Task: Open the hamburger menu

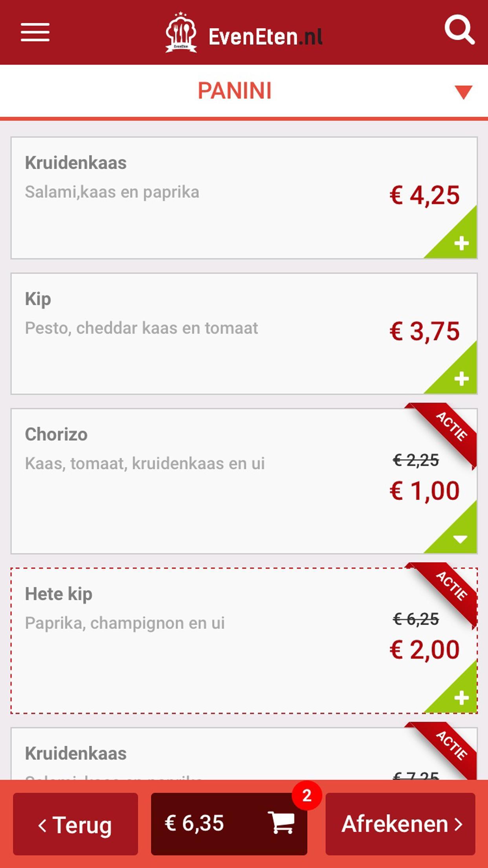Action: click(35, 32)
